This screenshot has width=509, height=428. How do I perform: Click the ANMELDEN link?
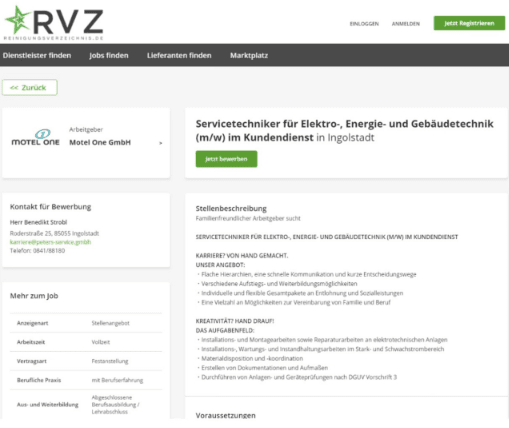click(x=406, y=24)
